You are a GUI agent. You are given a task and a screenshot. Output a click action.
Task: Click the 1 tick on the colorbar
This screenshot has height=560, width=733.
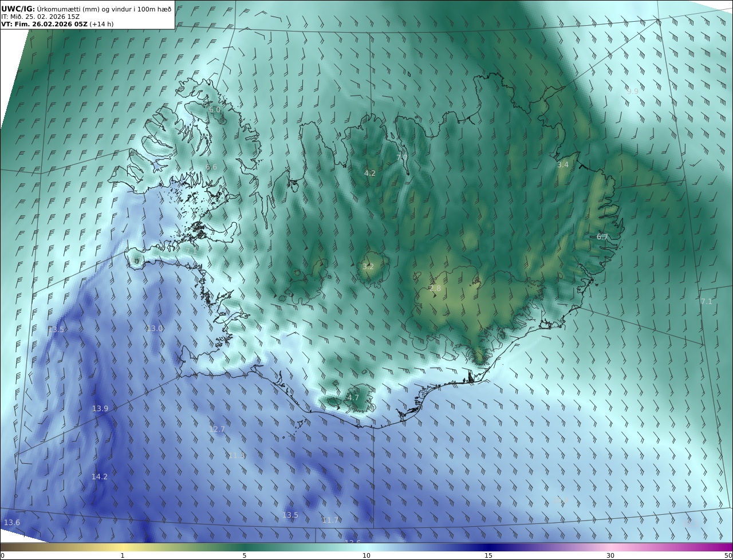(x=123, y=555)
